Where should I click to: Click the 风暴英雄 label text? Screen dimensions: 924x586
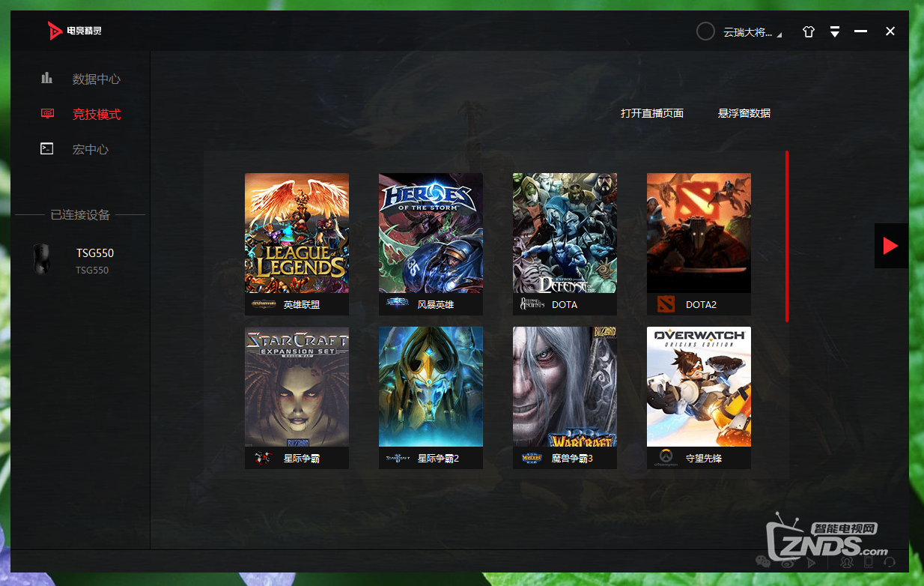pyautogui.click(x=436, y=305)
